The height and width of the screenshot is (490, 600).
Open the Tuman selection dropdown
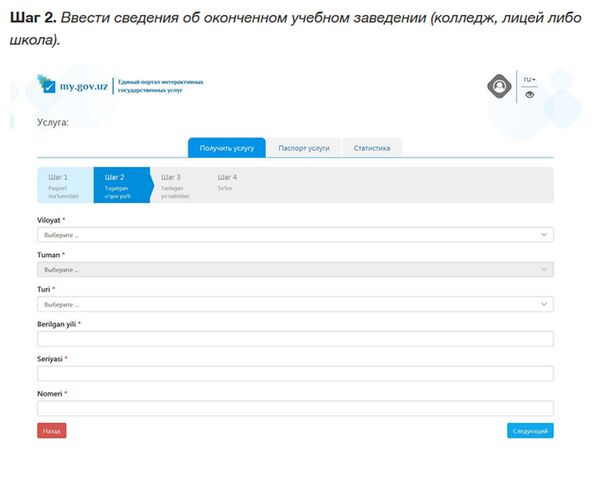[295, 270]
